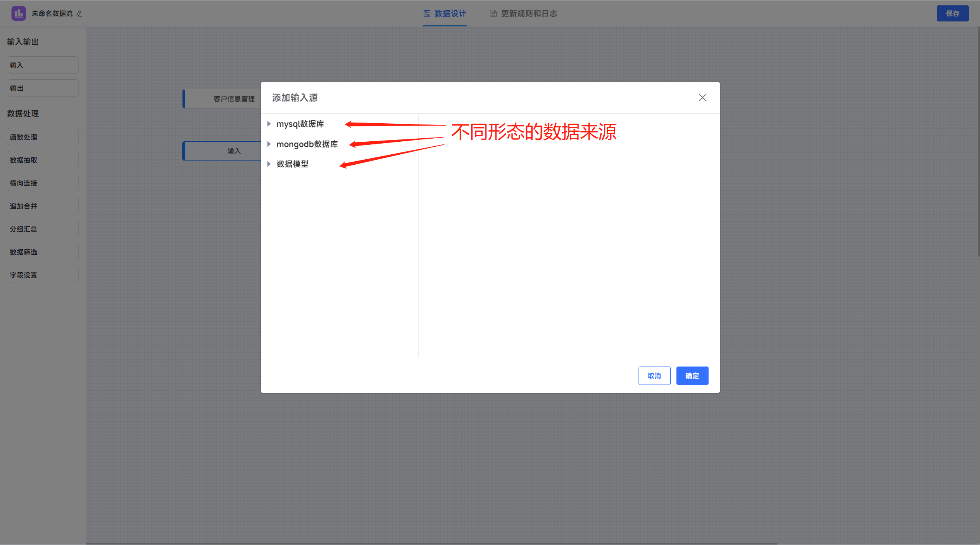Choose the 输入 component in sidebar
This screenshot has width=980, height=545.
43,65
